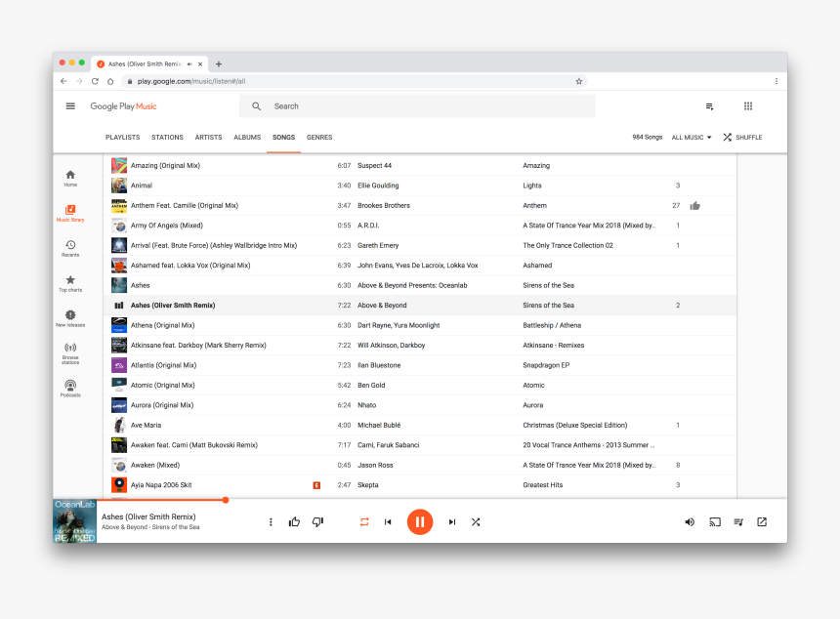Viewport: 840px width, 619px height.
Task: Cast music to a device
Action: 715,522
